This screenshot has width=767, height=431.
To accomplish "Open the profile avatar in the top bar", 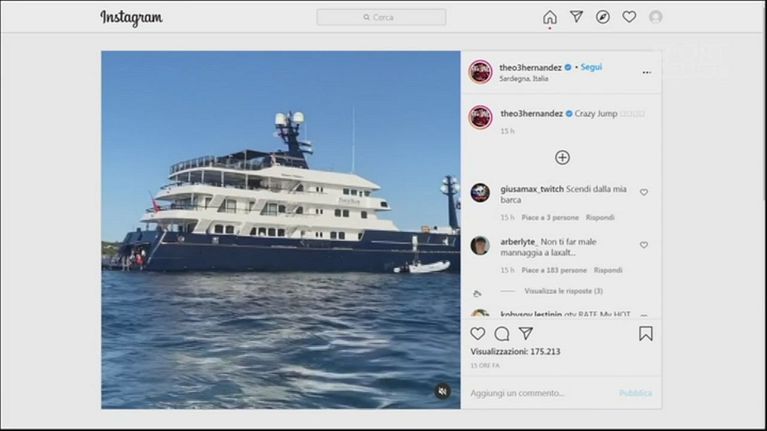I will click(655, 17).
